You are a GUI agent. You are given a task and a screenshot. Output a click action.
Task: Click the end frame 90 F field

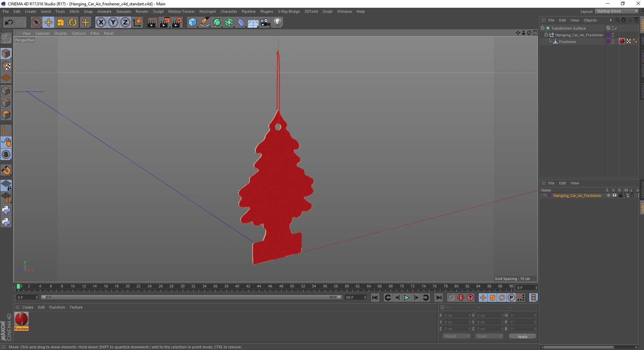click(x=355, y=297)
